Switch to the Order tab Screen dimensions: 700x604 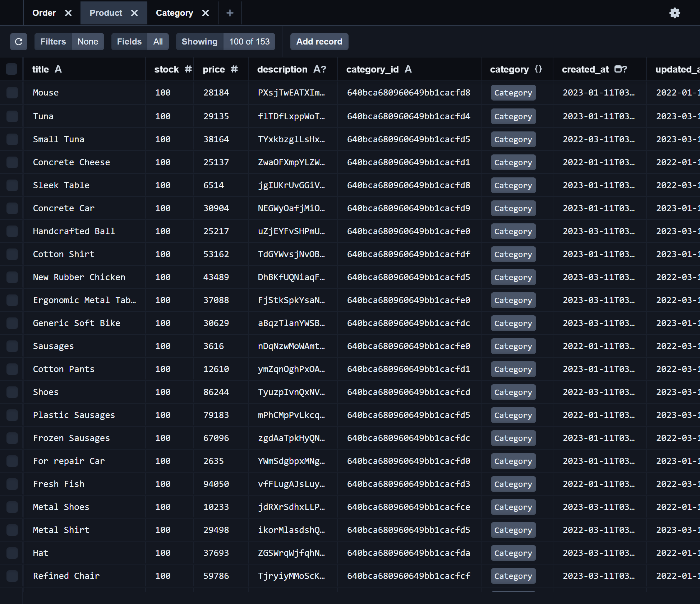(44, 13)
